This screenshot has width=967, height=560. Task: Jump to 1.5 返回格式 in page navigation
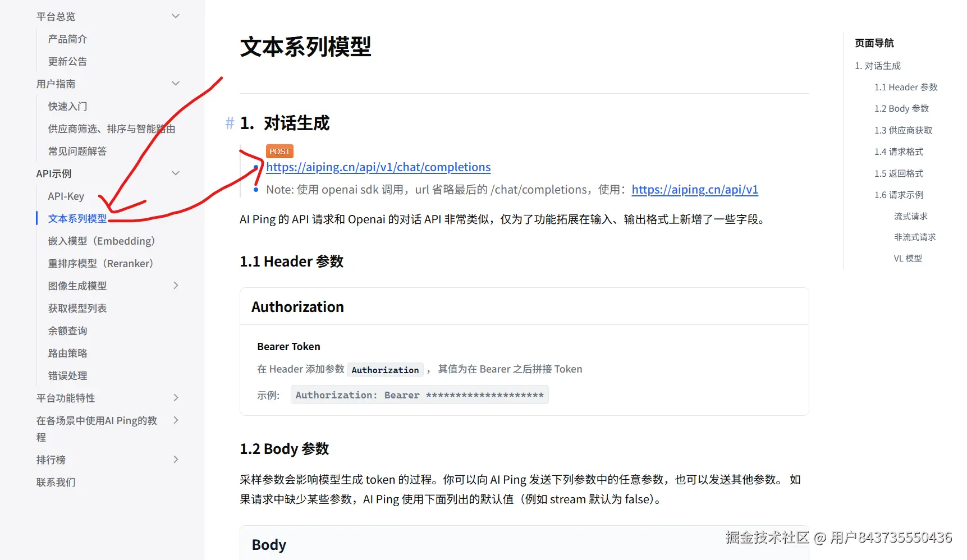[899, 173]
